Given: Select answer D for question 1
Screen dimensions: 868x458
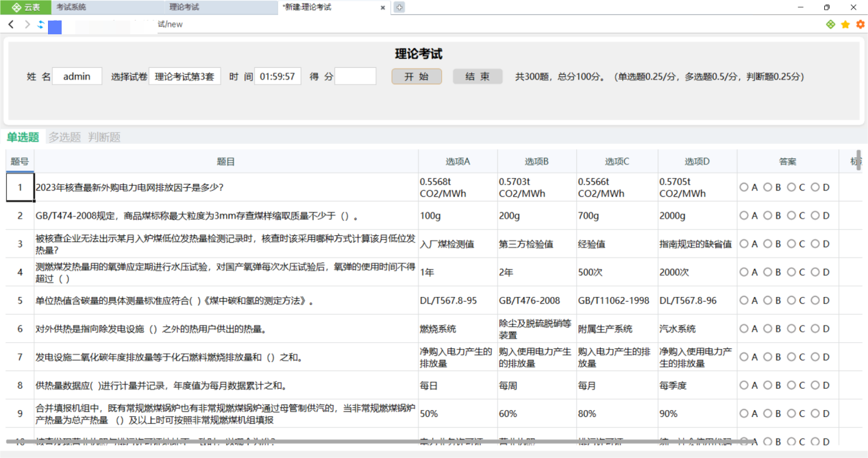Looking at the screenshot, I should pyautogui.click(x=815, y=187).
